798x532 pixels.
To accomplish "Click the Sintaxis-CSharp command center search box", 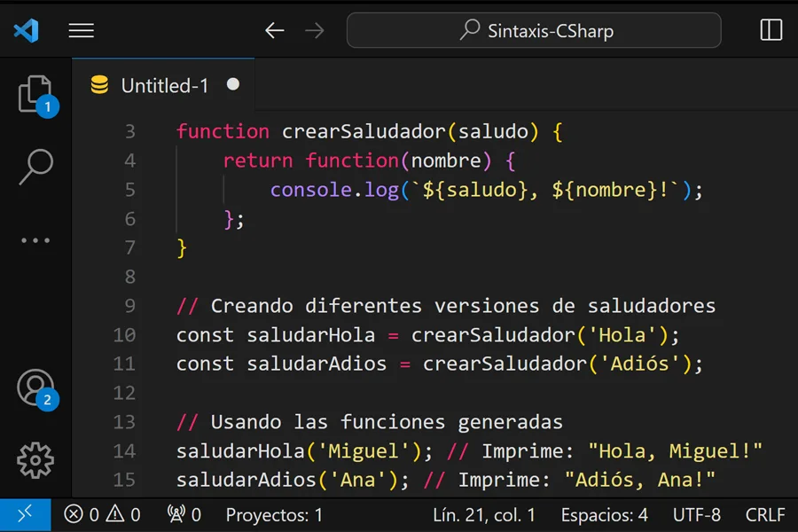I will tap(534, 31).
